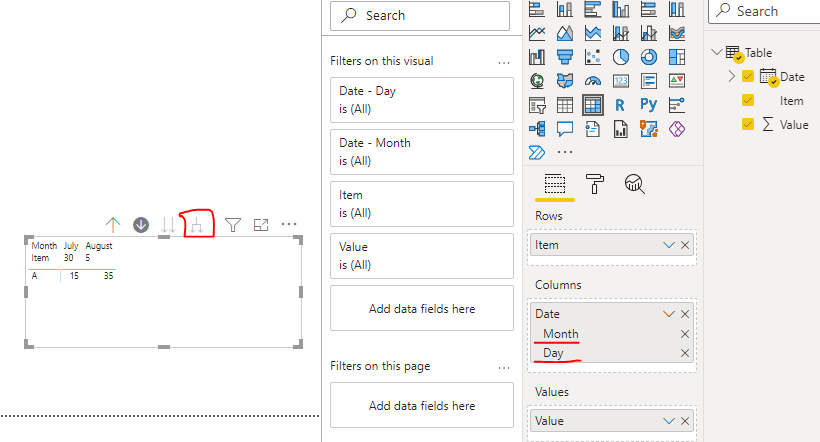The width and height of the screenshot is (820, 442).
Task: Select the Waterfall chart visual
Action: tap(537, 56)
